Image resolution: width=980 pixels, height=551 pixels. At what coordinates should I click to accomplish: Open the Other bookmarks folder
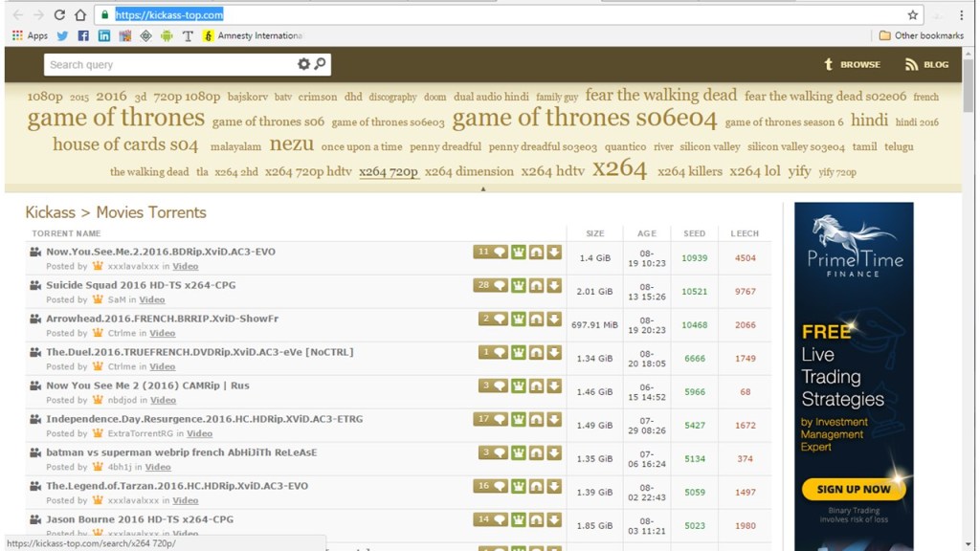[x=920, y=35]
